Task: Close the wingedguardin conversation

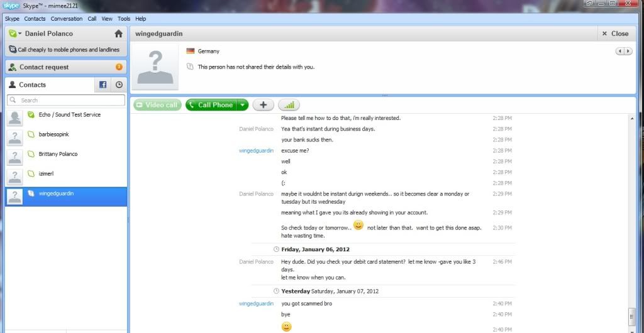Action: pyautogui.click(x=615, y=34)
